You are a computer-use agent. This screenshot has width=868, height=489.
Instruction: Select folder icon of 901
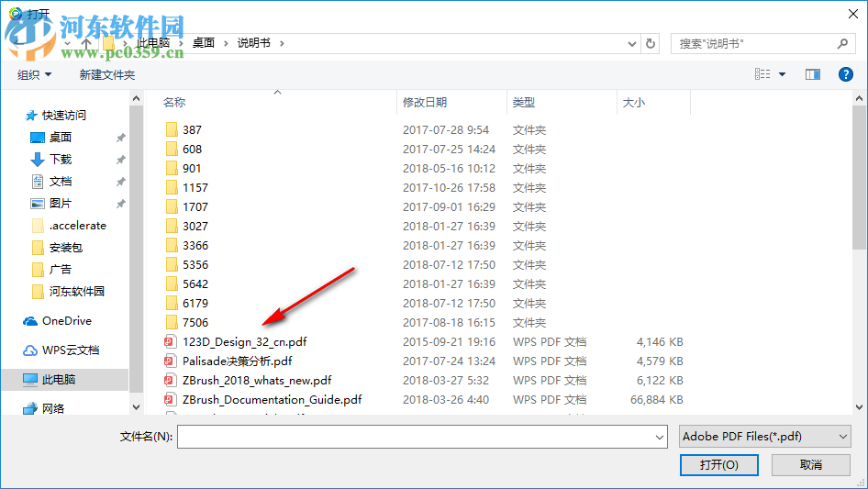tap(172, 169)
